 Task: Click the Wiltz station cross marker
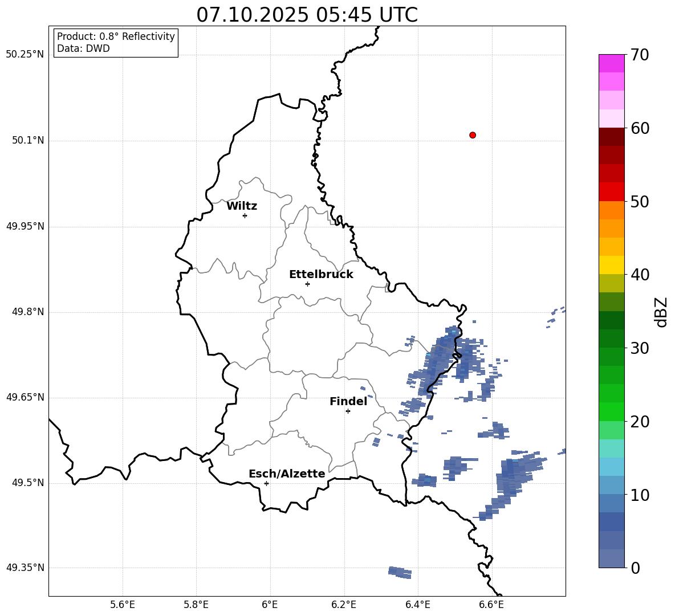coord(245,215)
